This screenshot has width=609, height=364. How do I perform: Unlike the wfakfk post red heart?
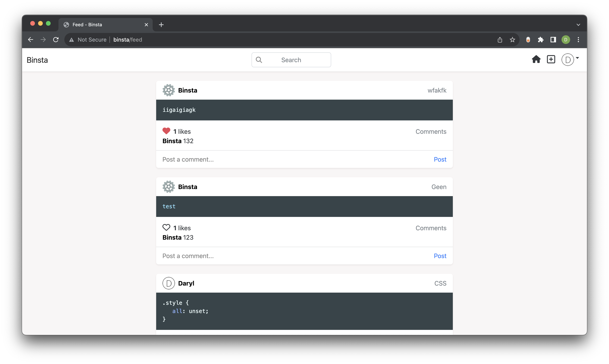[x=166, y=131]
